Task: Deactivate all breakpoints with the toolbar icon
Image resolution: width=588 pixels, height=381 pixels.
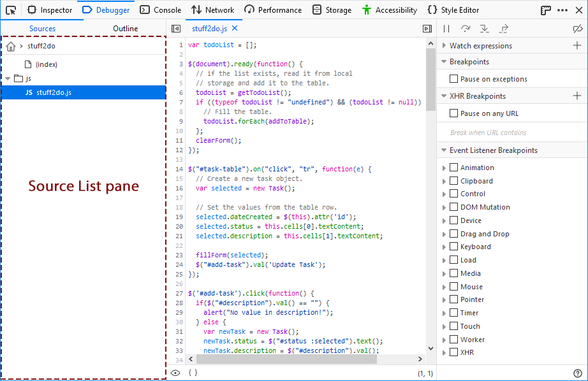Action: pyautogui.click(x=578, y=28)
